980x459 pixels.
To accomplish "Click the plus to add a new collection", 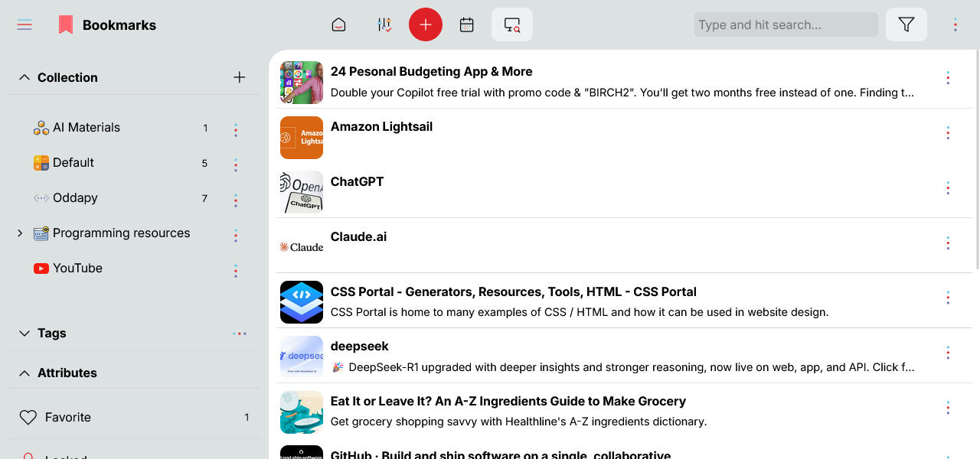I will 239,76.
